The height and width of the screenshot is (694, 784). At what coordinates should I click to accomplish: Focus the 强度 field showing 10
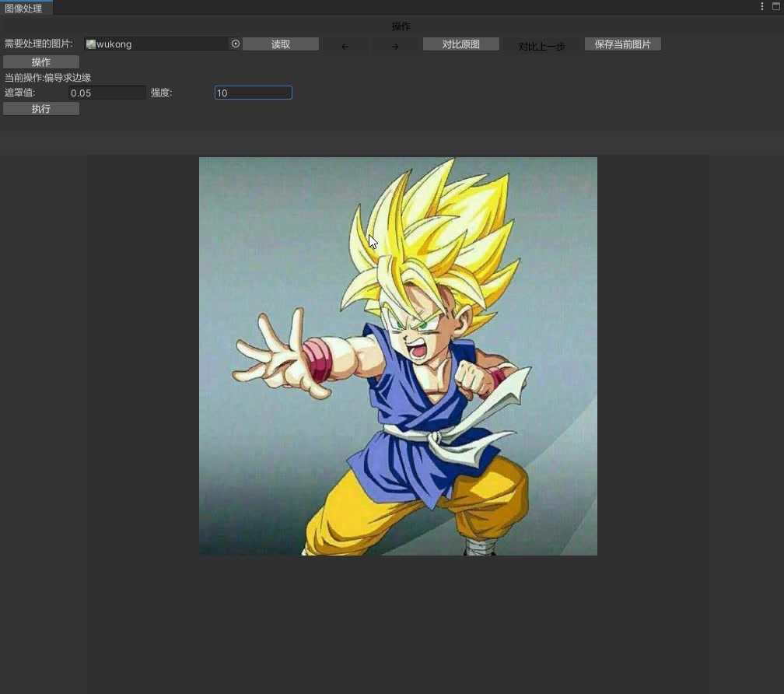pos(253,93)
